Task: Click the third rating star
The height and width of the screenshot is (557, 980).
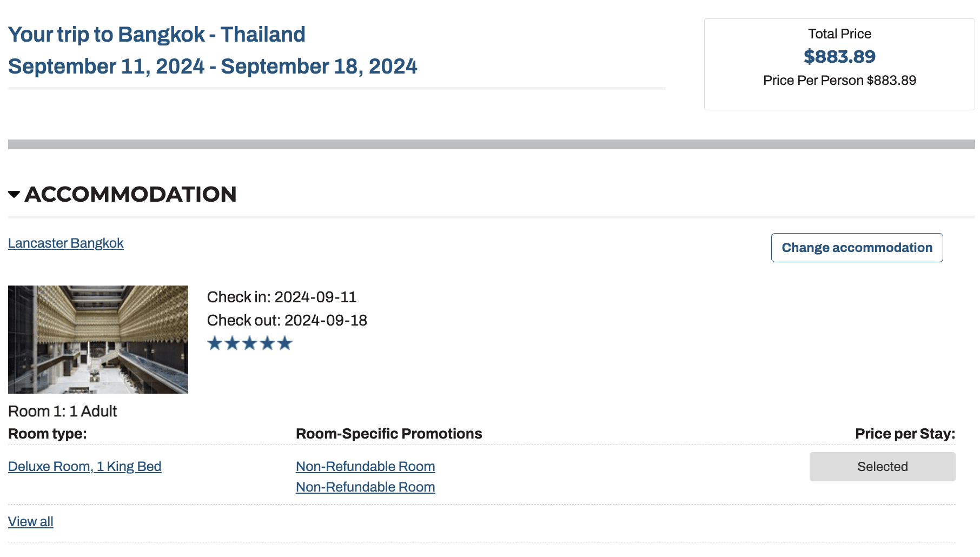Action: pyautogui.click(x=250, y=343)
